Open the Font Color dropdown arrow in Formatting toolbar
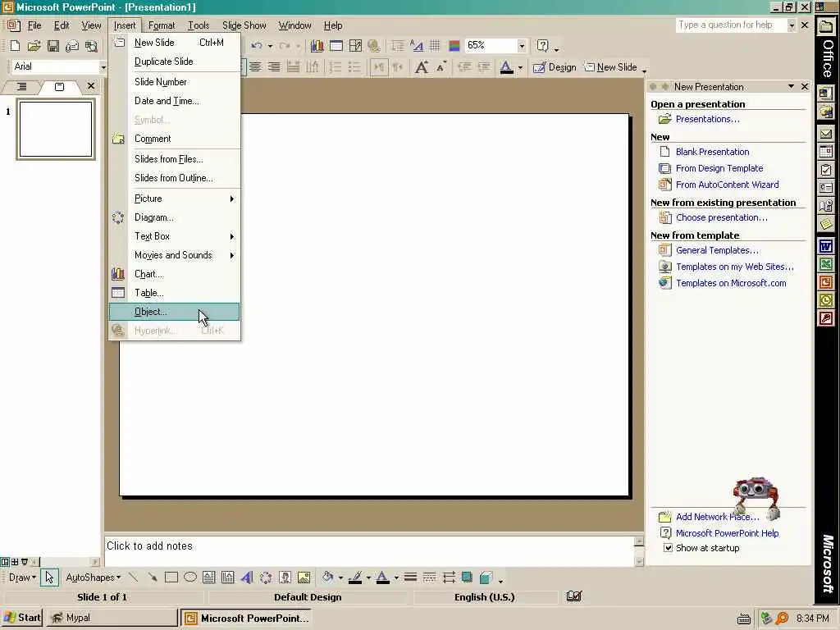Image resolution: width=840 pixels, height=630 pixels. point(519,67)
